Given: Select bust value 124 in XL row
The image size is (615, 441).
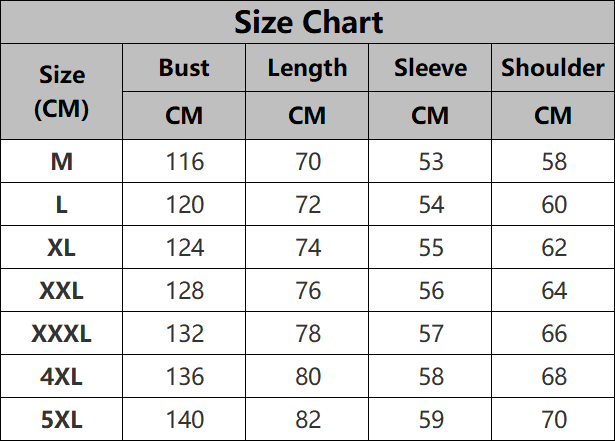Looking at the screenshot, I should pos(185,247).
